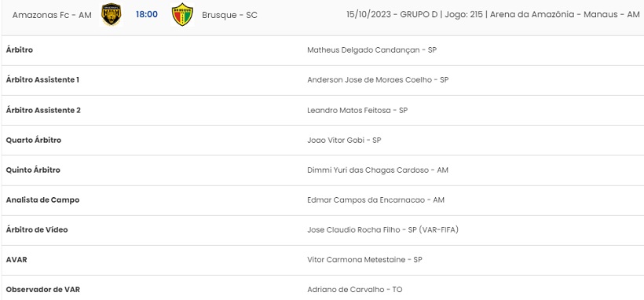Select match info text with Jogo: 215

[x=493, y=15]
